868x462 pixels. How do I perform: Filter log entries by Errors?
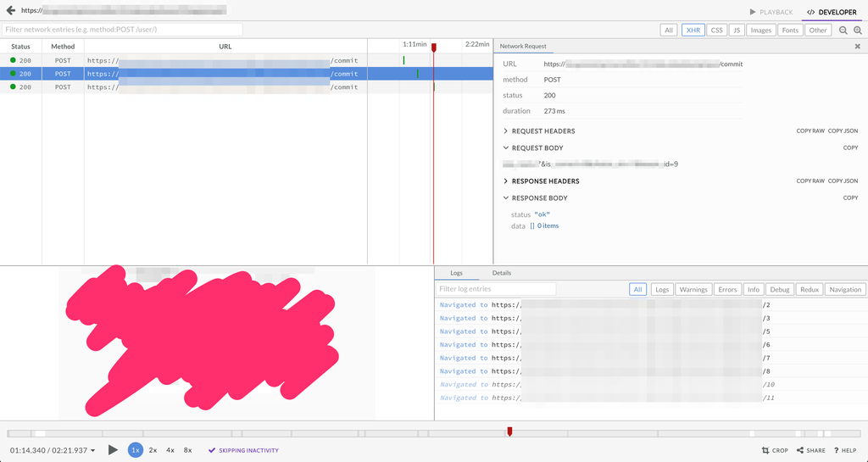(727, 289)
